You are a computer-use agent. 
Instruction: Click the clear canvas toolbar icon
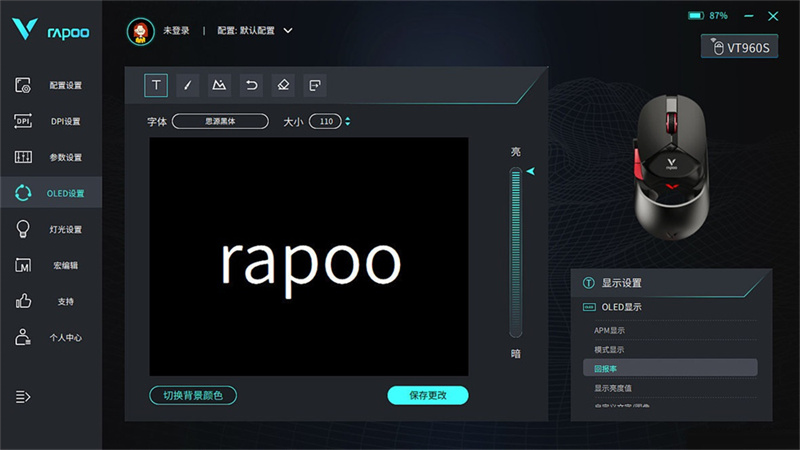[315, 85]
